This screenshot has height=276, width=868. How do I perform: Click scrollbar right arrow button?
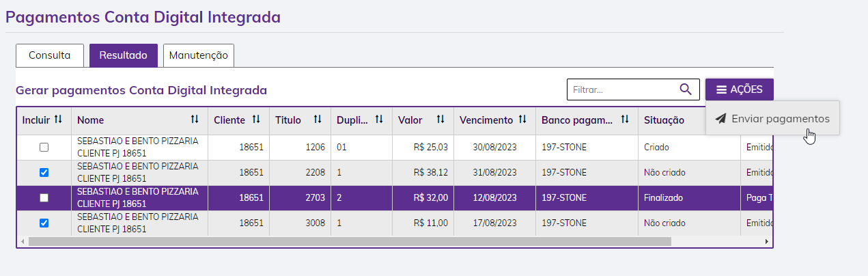pyautogui.click(x=767, y=241)
